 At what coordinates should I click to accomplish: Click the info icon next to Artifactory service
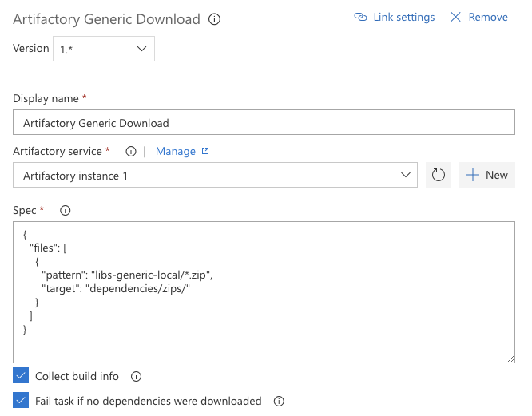[131, 151]
